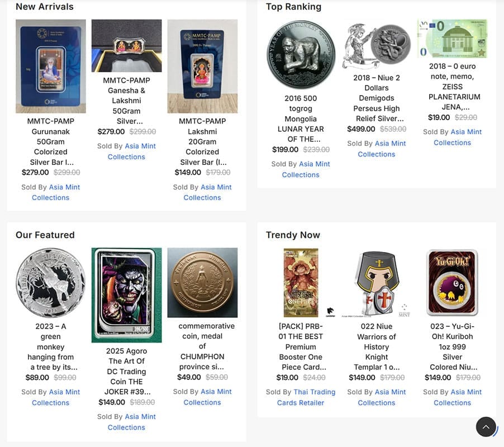Open the Thai Trading Cards Retailer seller link

click(x=306, y=397)
